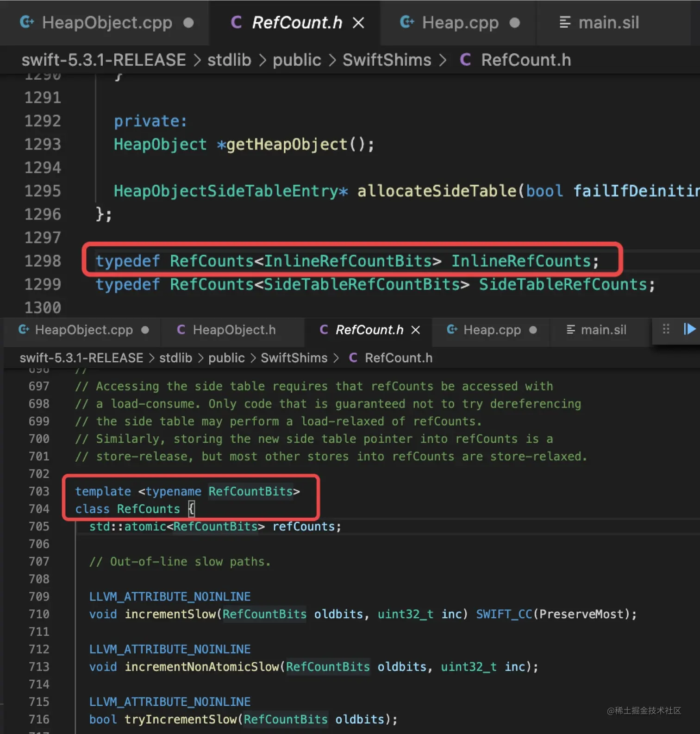Switch to the upper HeapObject.cpp tab
700x734 pixels.
(x=105, y=22)
